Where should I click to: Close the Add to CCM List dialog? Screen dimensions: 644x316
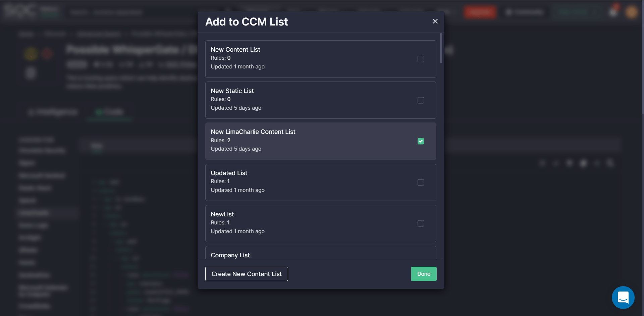click(435, 21)
